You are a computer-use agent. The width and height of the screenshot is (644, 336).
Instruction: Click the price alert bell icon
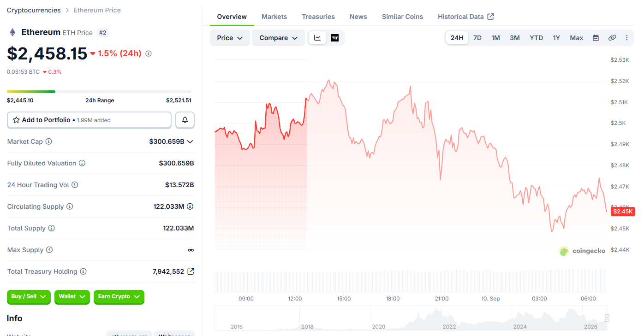(185, 120)
